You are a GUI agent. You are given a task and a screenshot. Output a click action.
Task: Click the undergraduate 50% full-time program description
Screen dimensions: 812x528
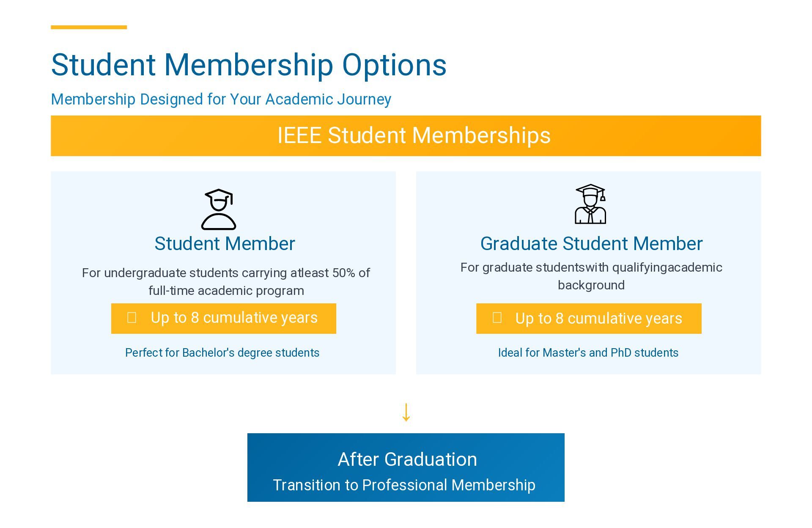point(226,282)
